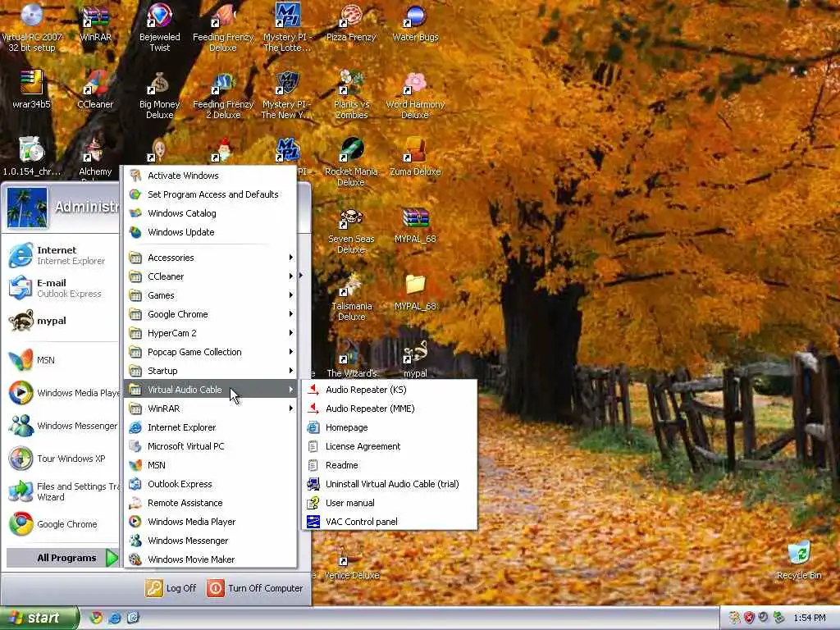The height and width of the screenshot is (630, 840).
Task: Select Virtual PC 2007 setup icon
Action: coord(32,28)
